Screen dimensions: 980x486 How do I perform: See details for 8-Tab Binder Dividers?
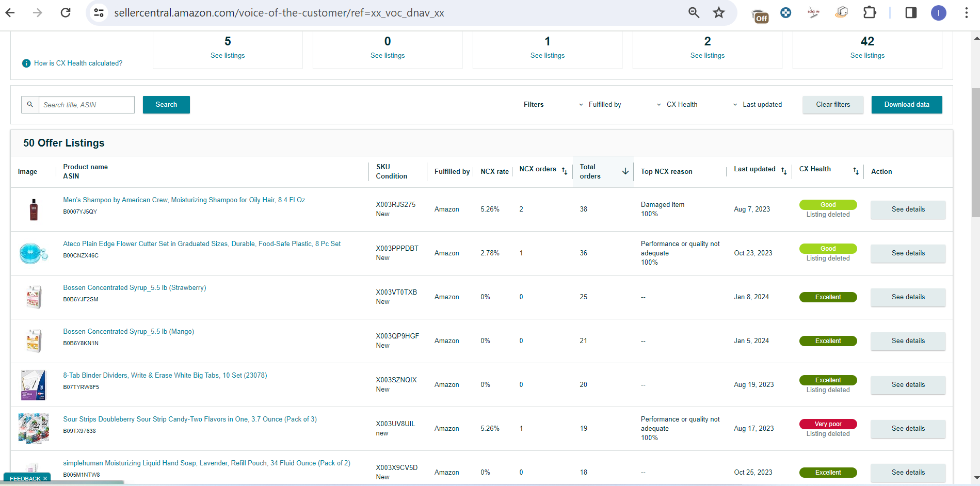pos(908,385)
